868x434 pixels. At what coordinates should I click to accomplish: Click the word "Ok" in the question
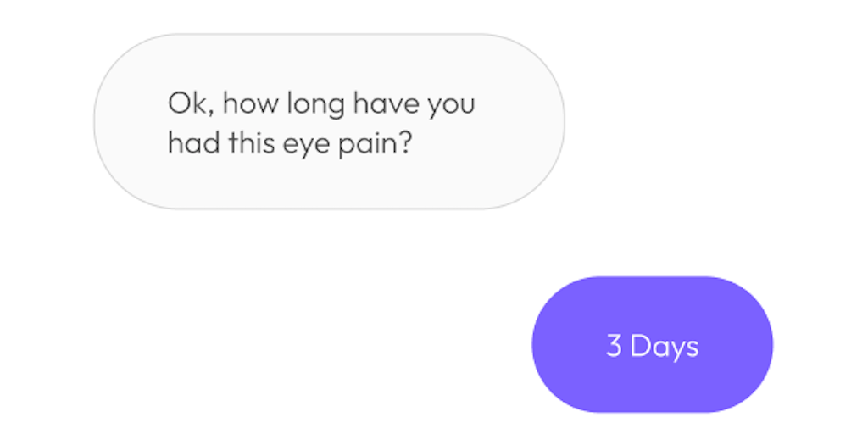click(183, 104)
